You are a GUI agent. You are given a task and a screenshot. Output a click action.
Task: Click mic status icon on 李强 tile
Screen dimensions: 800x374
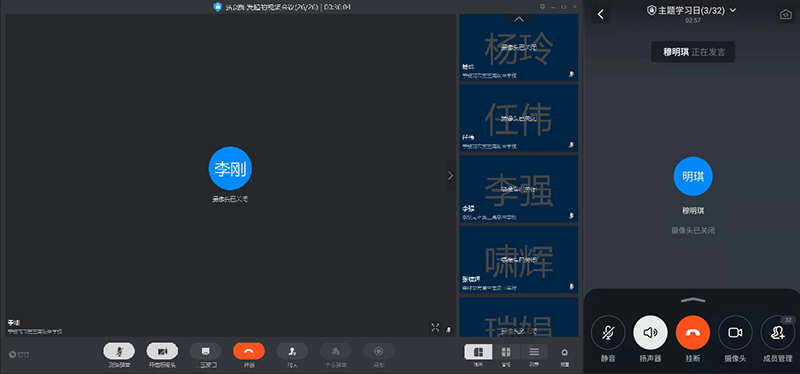click(x=571, y=216)
